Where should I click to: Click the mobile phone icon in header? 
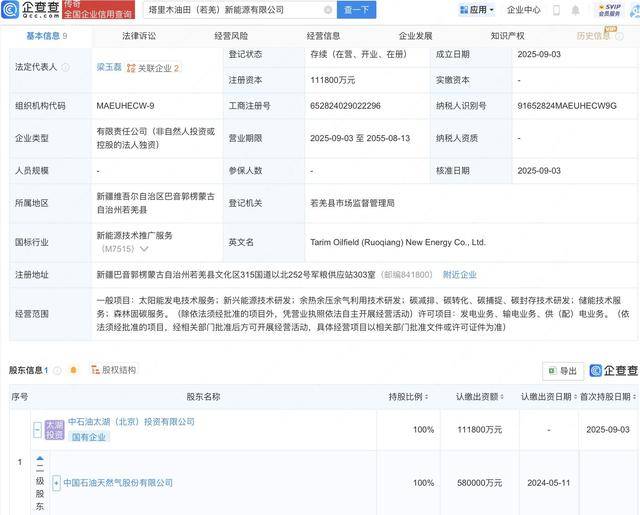pos(556,10)
